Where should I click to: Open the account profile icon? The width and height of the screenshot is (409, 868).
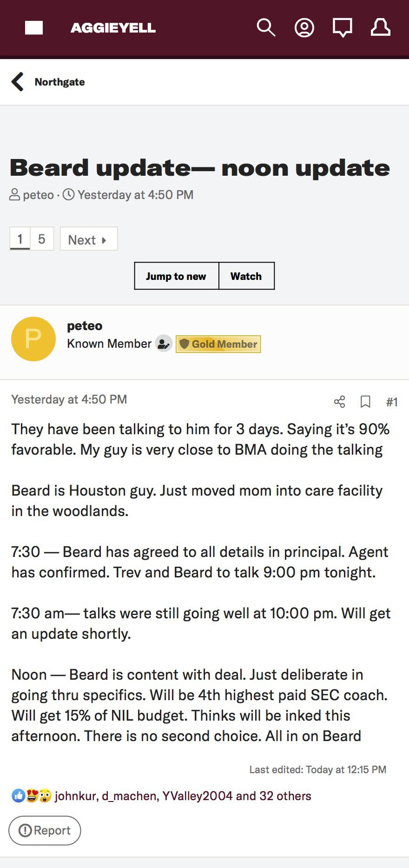pyautogui.click(x=304, y=28)
